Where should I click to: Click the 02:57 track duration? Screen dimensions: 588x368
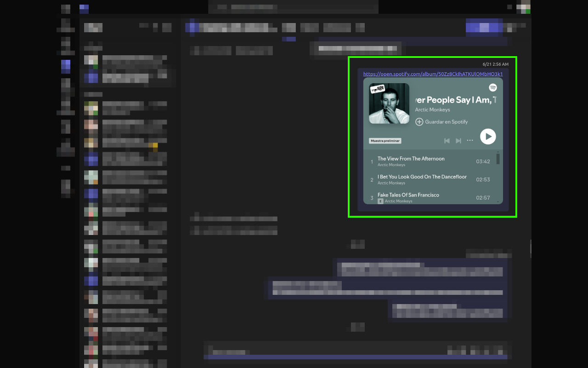[x=483, y=198]
